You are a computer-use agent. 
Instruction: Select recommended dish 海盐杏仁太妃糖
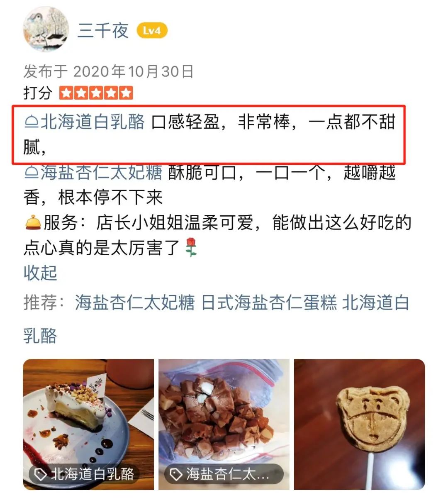[x=135, y=302]
